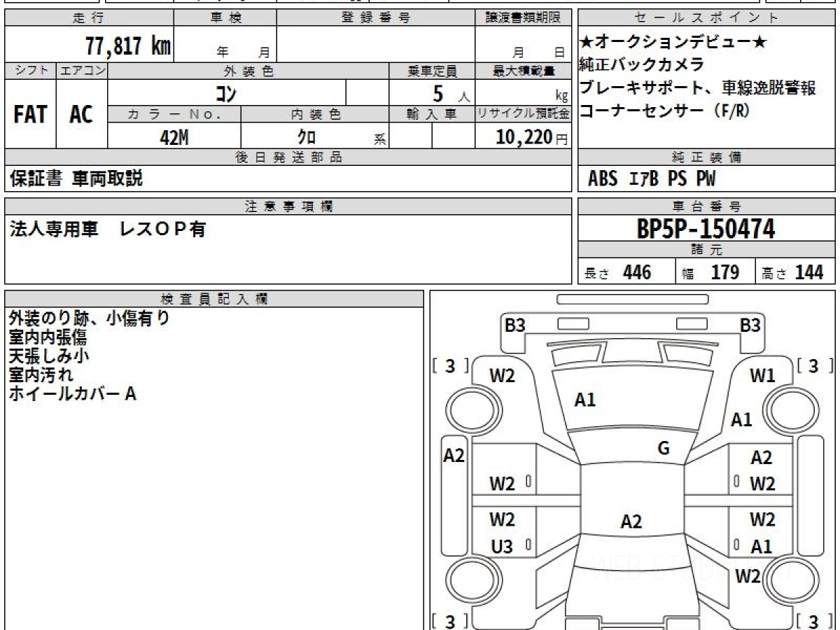Select the interior color value クロ

307,137
